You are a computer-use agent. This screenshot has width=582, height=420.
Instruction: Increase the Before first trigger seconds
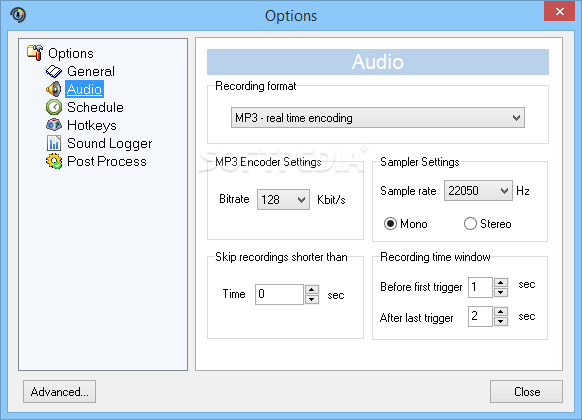pyautogui.click(x=501, y=282)
